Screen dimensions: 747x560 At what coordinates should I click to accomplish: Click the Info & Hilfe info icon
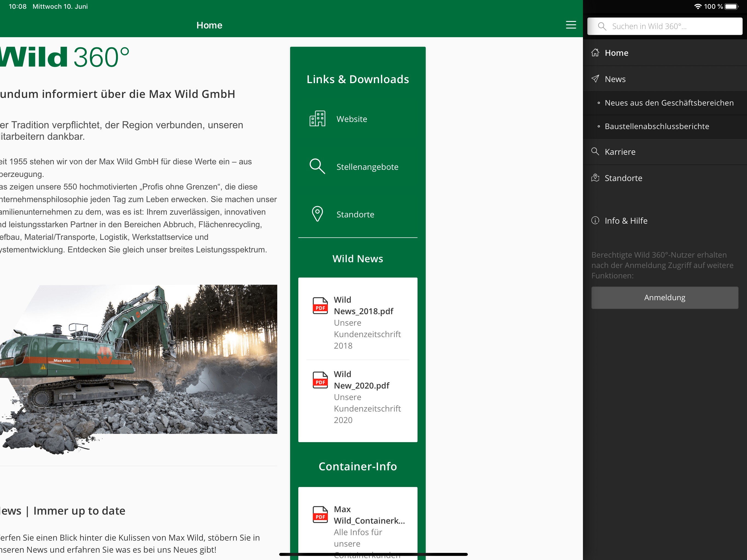click(x=595, y=221)
